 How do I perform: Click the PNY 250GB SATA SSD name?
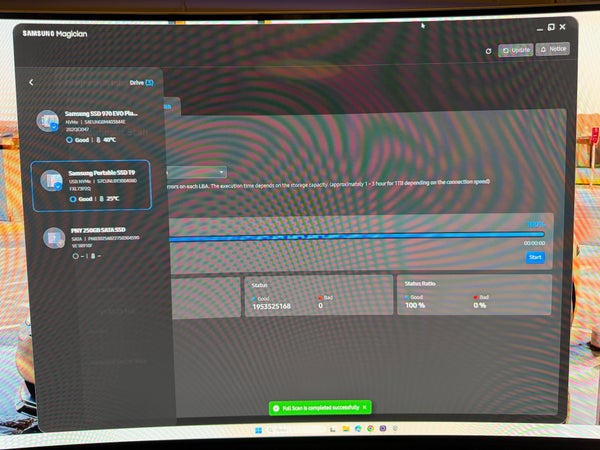(98, 230)
